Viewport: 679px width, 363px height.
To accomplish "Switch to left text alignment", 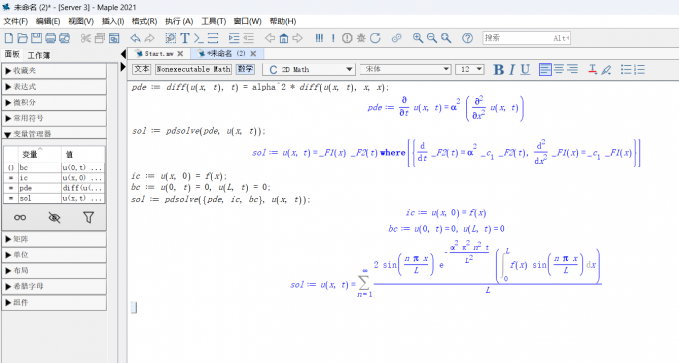I will pyautogui.click(x=545, y=69).
